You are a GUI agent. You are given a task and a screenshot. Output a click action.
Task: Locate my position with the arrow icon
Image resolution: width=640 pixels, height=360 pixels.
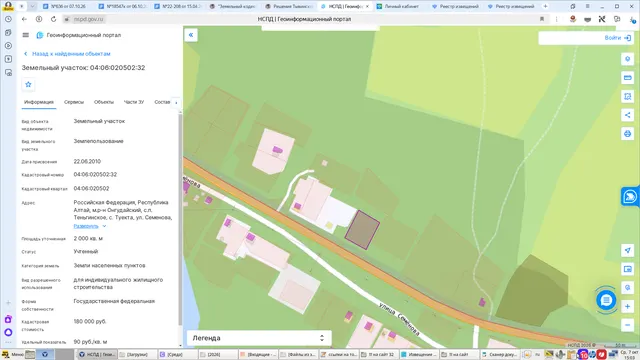click(627, 250)
